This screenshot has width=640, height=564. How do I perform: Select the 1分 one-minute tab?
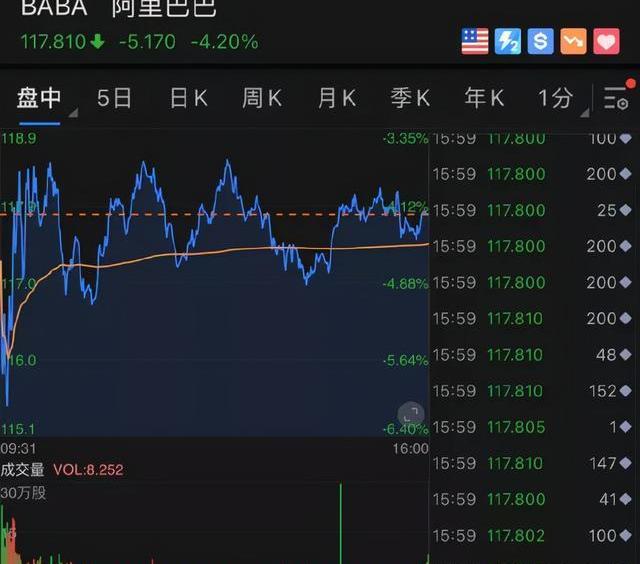pyautogui.click(x=555, y=98)
